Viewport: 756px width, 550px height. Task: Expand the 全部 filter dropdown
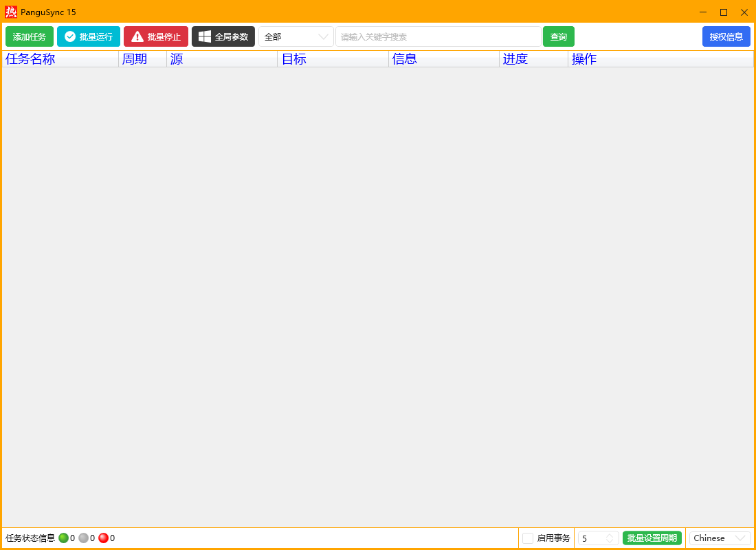296,36
